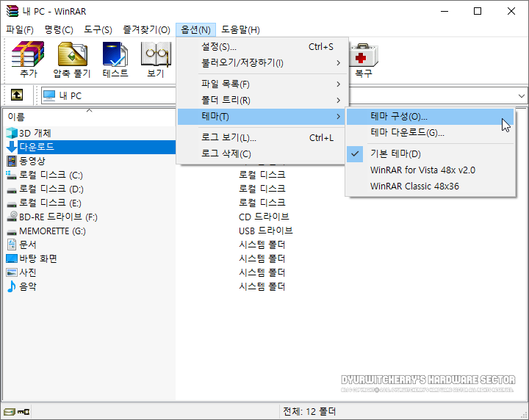Select the MEMORETTE (G:) row text
The image size is (529, 420).
[x=52, y=231]
